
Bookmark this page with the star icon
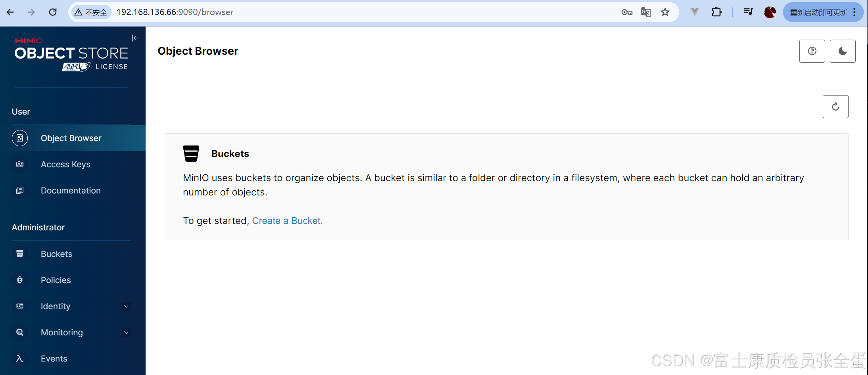(665, 12)
